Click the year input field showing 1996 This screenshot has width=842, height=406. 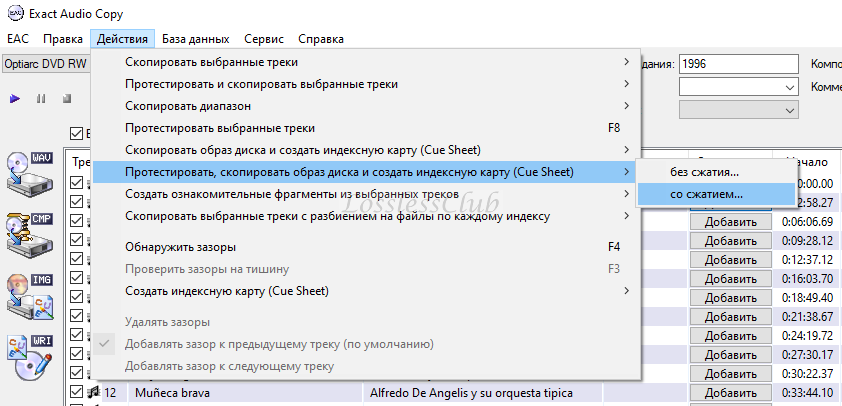click(739, 64)
